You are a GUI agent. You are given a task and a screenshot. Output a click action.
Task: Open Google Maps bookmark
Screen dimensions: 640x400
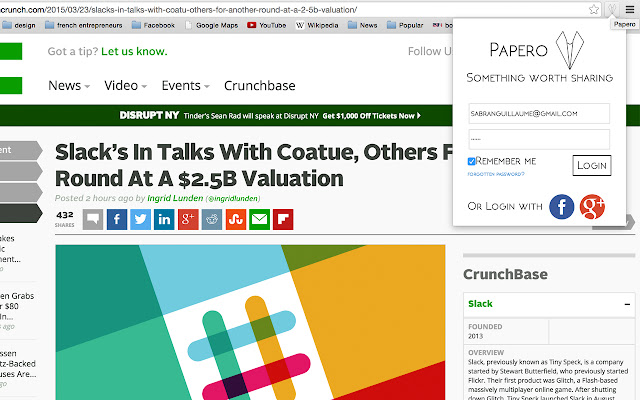point(211,25)
